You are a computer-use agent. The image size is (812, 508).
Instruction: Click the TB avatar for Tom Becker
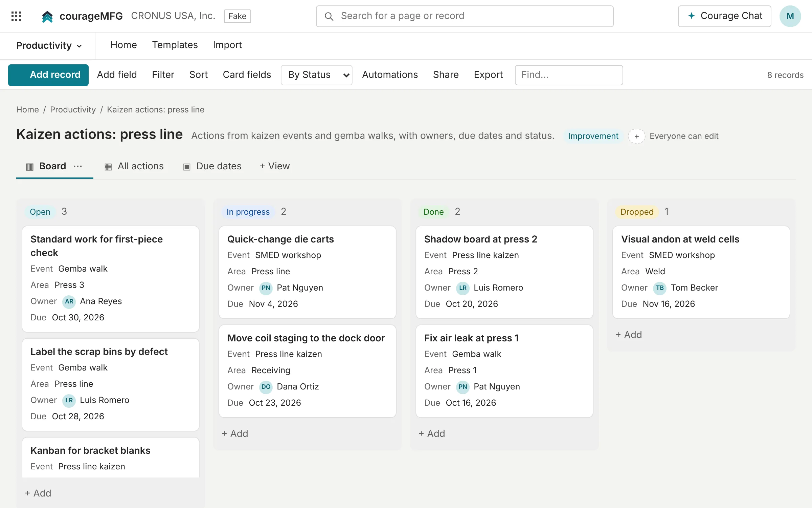tap(660, 288)
